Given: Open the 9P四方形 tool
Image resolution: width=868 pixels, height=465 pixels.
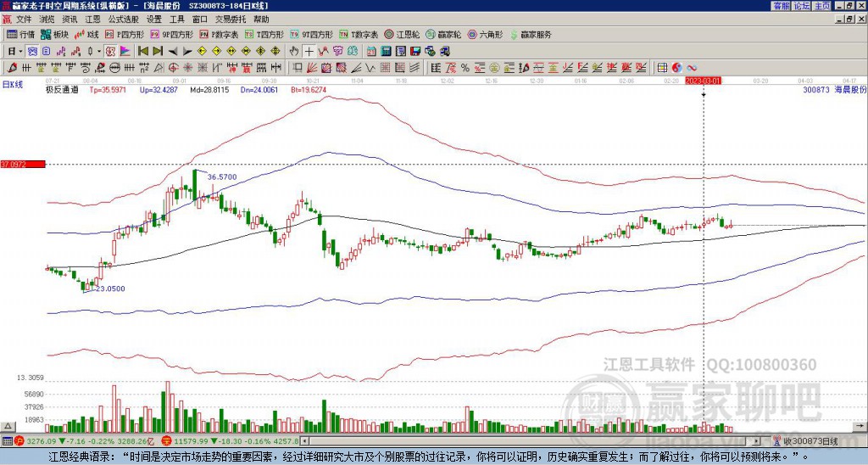Looking at the screenshot, I should [171, 34].
